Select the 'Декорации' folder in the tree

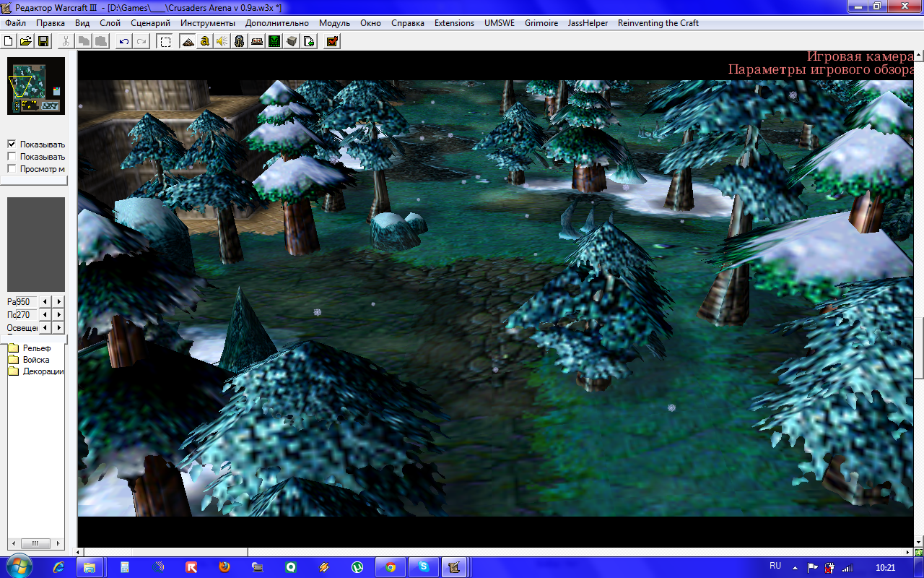(43, 371)
